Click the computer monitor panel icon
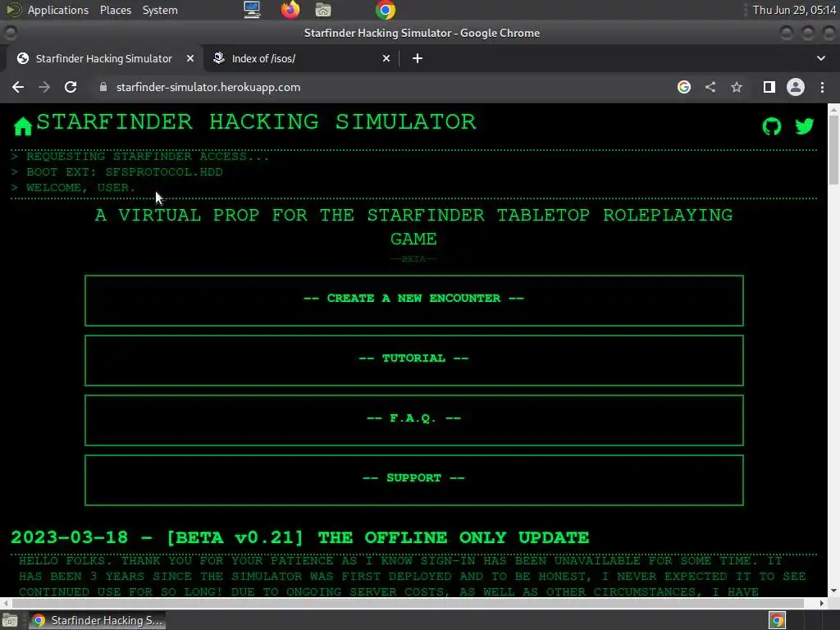 click(x=252, y=10)
